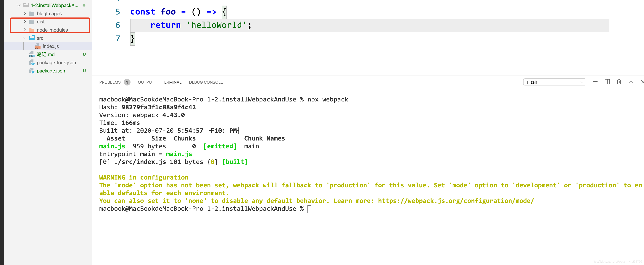Select the blogImages folder name
This screenshot has height=265, width=644.
click(x=49, y=14)
